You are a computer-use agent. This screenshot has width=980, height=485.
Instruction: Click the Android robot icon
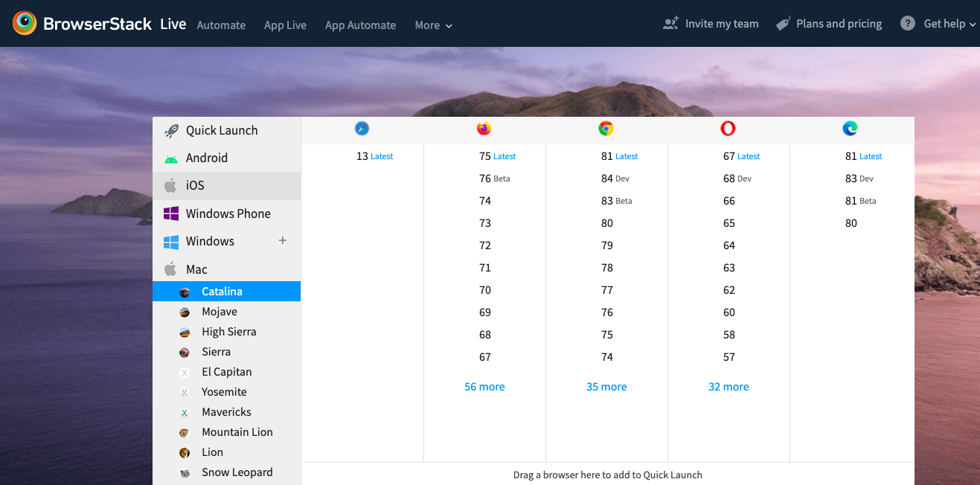point(171,158)
